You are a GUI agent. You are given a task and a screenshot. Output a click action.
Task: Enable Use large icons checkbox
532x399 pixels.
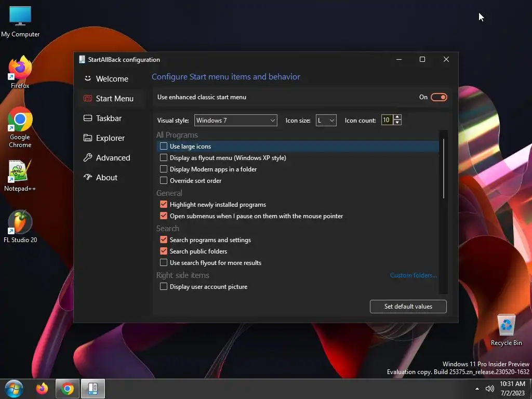(164, 146)
